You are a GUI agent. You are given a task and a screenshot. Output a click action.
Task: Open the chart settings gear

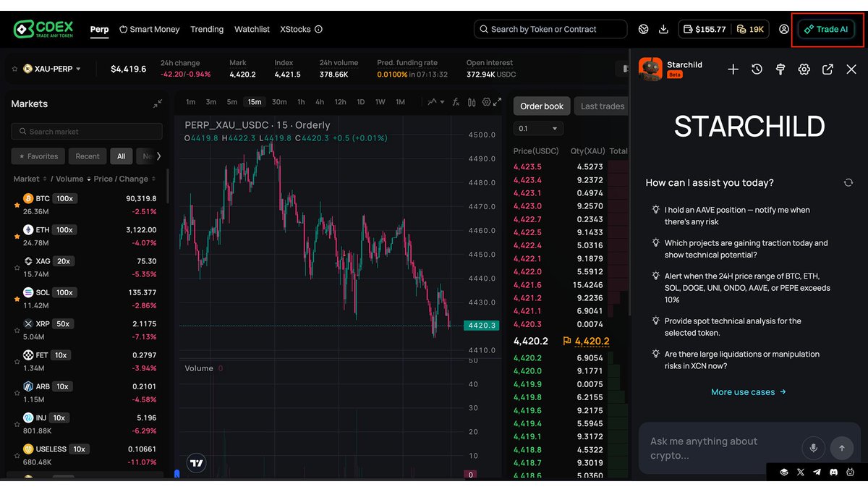(487, 102)
